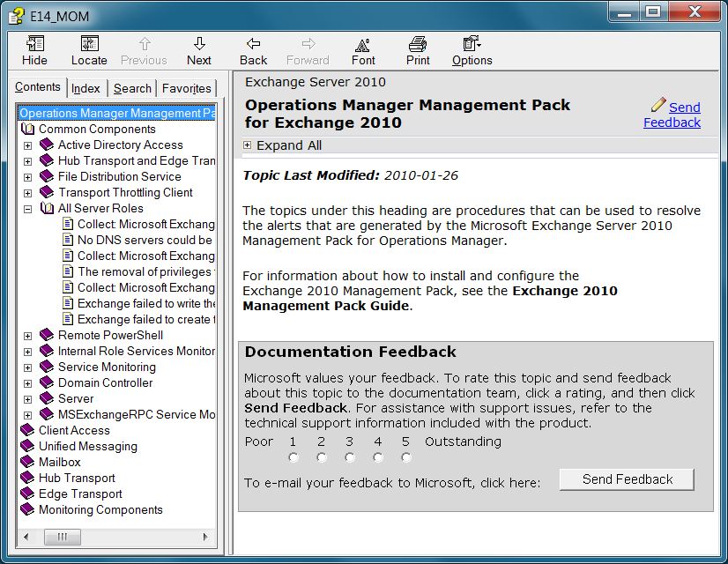Select No DNS servers could be topic

(x=145, y=240)
